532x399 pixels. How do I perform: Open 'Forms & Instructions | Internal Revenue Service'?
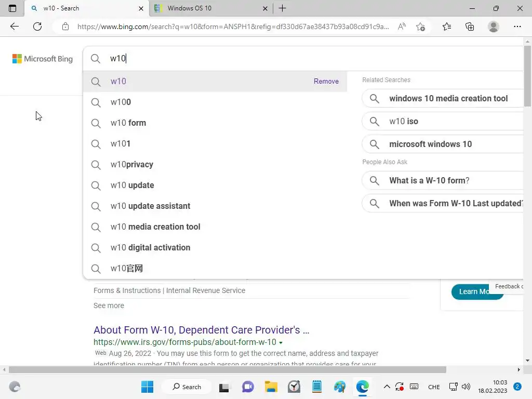pos(169,290)
